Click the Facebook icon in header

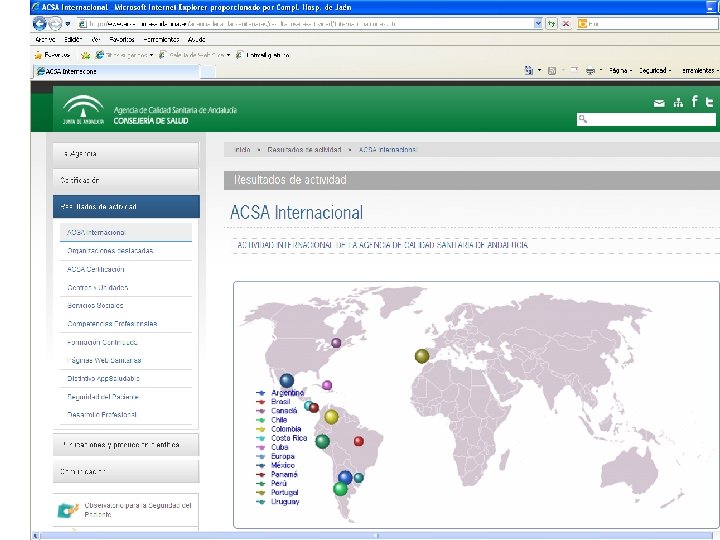(x=695, y=101)
